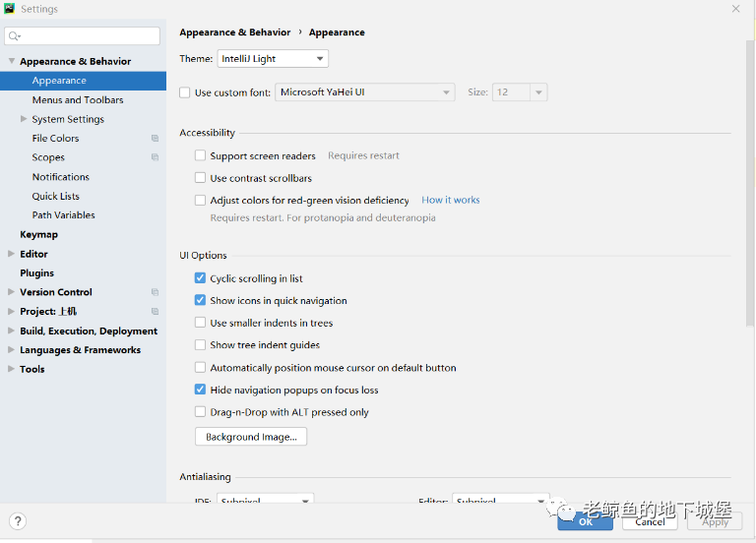Click the project-level icon next to File Colors
Screen dimensions: 756x543
(155, 139)
